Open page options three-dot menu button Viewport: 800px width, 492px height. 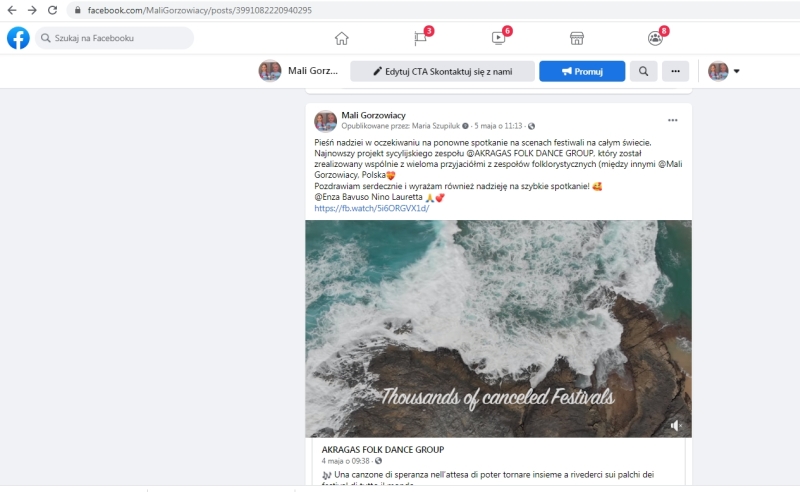676,71
